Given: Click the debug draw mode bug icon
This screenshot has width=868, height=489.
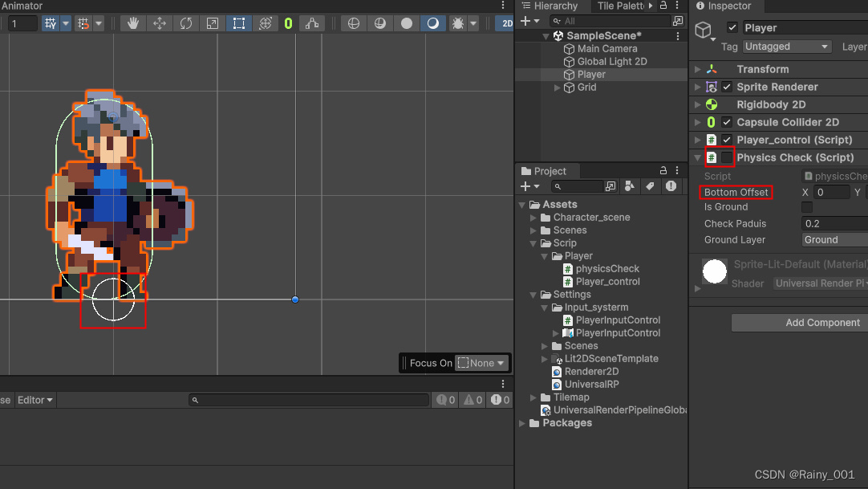Looking at the screenshot, I should point(458,23).
